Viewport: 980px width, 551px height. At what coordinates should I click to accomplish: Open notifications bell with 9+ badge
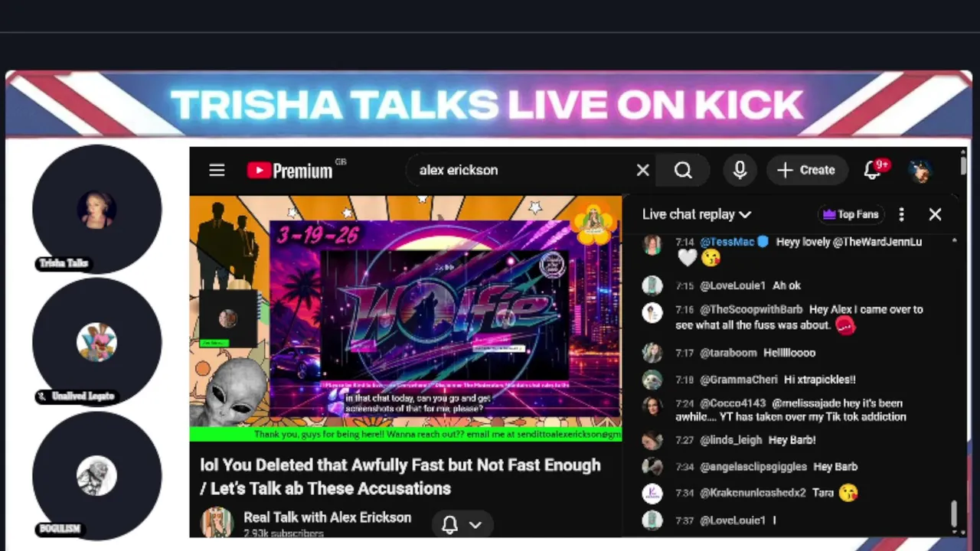coord(874,169)
